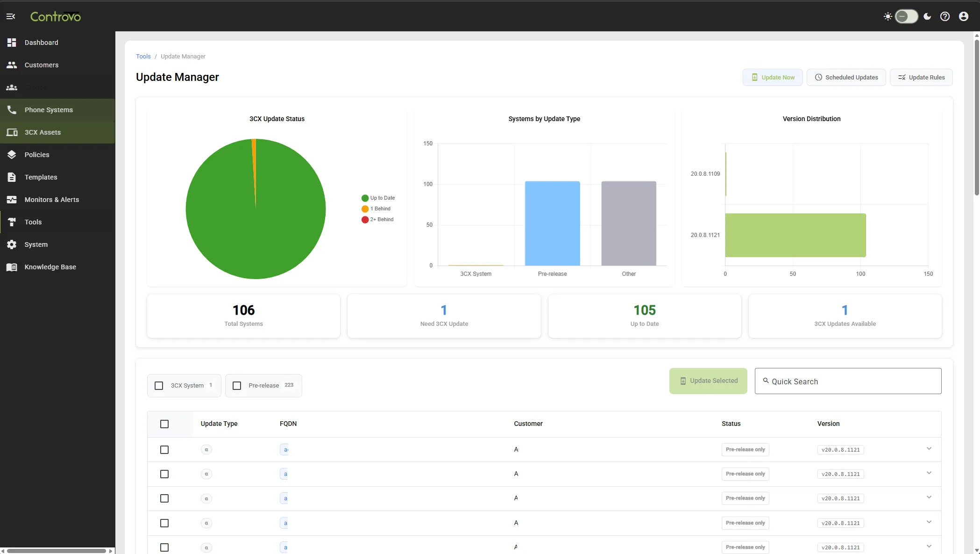
Task: Click the help question mark icon
Action: click(945, 16)
